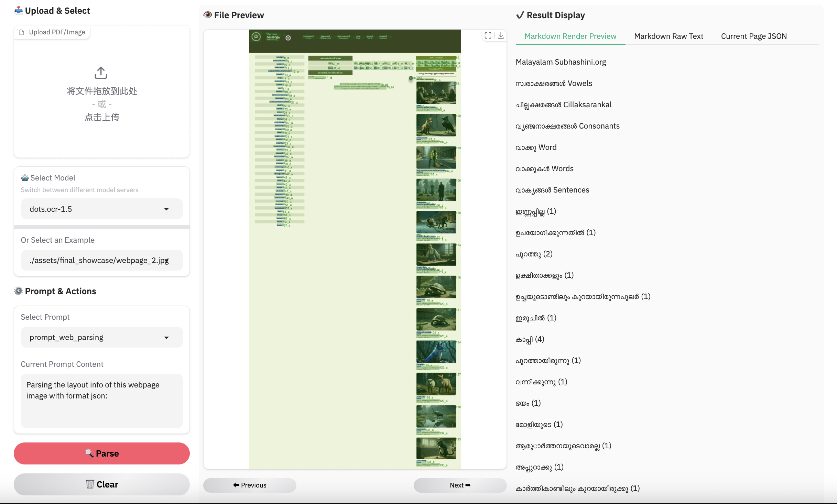Click the download icon in File Preview
The height and width of the screenshot is (504, 837).
(x=501, y=35)
